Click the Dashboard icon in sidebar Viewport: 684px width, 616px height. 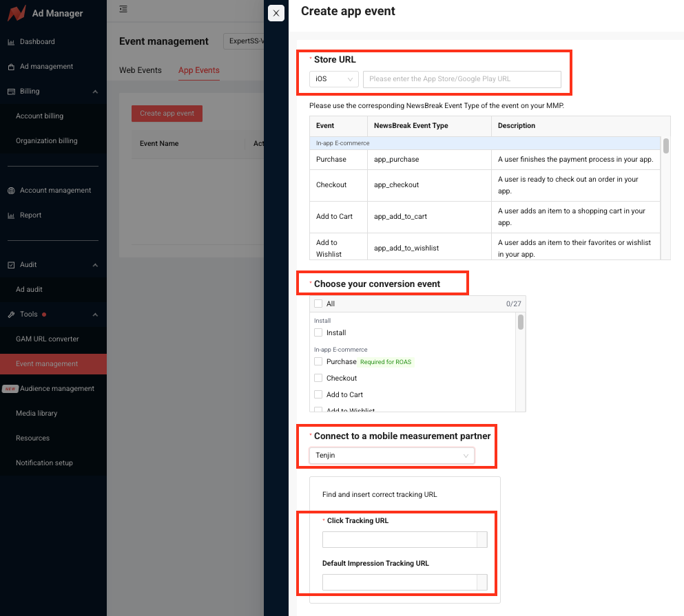click(11, 42)
